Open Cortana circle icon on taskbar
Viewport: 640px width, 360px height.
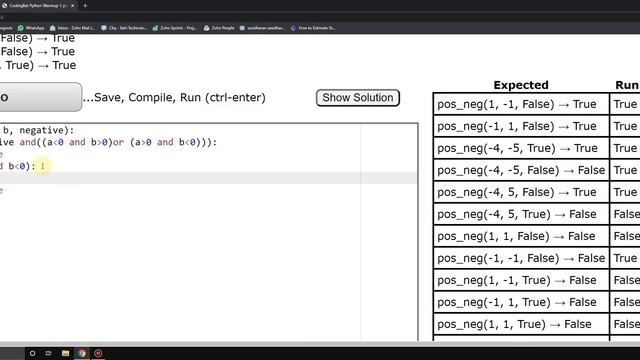32,353
